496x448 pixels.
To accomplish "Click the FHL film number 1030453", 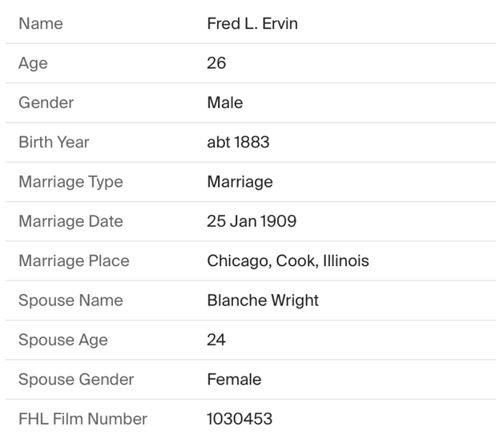I will point(239,419).
